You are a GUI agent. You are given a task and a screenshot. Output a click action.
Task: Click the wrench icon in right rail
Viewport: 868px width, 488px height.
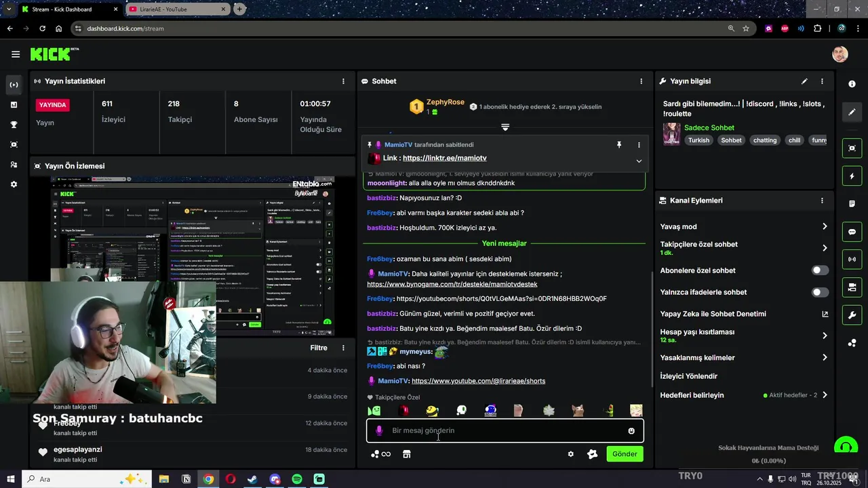pos(852,315)
